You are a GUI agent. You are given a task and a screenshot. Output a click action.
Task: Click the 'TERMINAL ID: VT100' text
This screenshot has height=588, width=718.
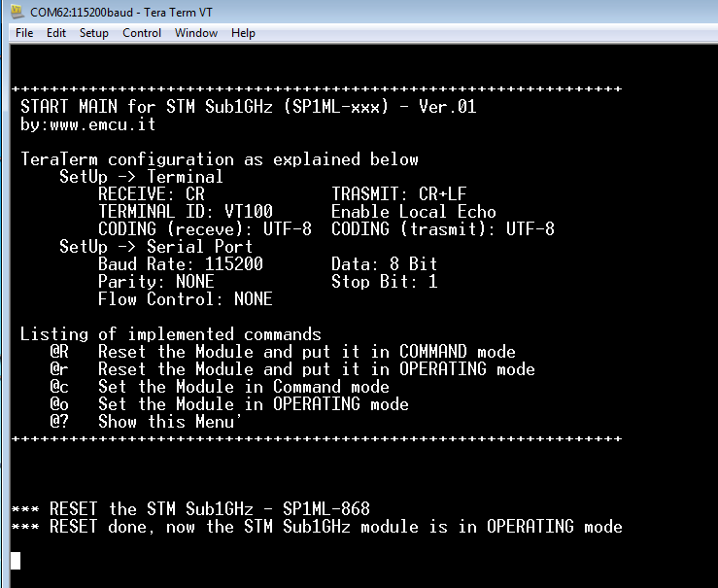(186, 212)
